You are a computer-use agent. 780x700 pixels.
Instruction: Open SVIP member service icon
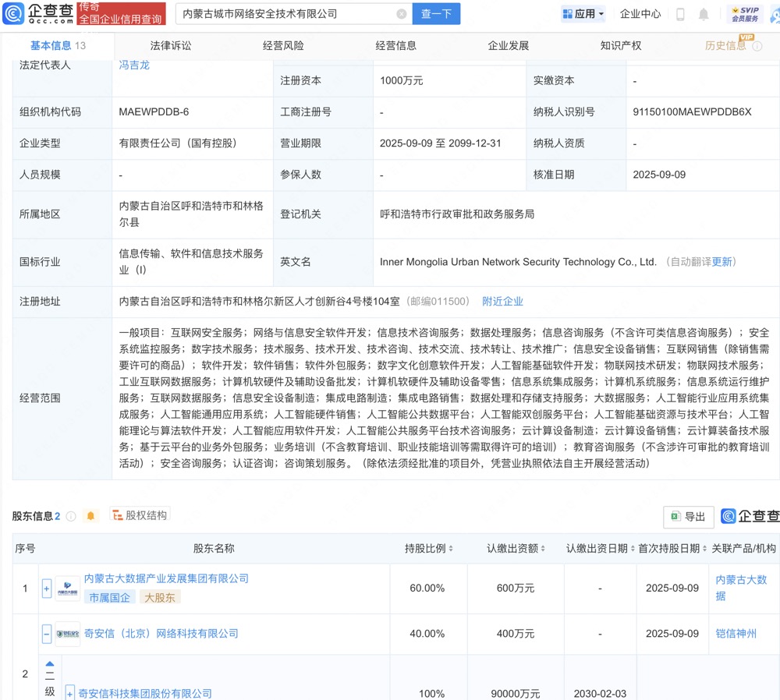745,14
